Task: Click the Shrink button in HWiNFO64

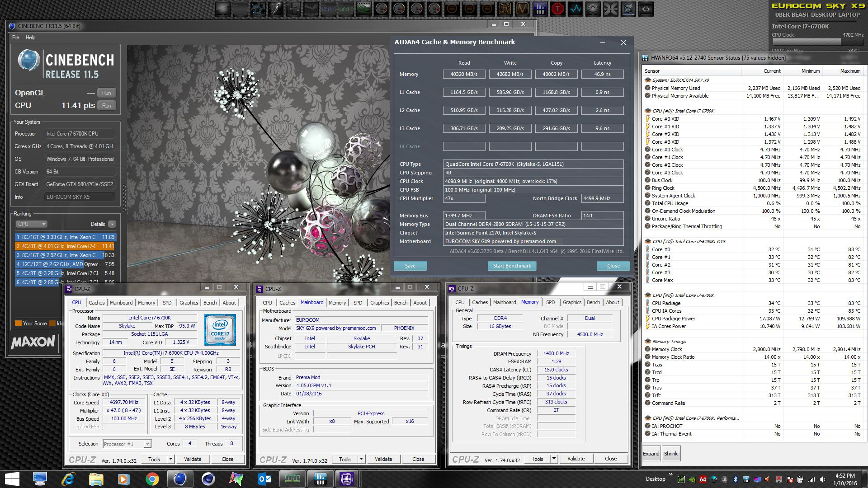Action: [671, 454]
